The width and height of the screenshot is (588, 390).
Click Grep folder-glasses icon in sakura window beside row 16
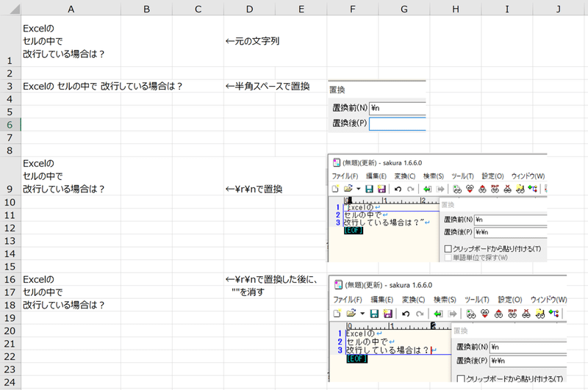point(540,314)
